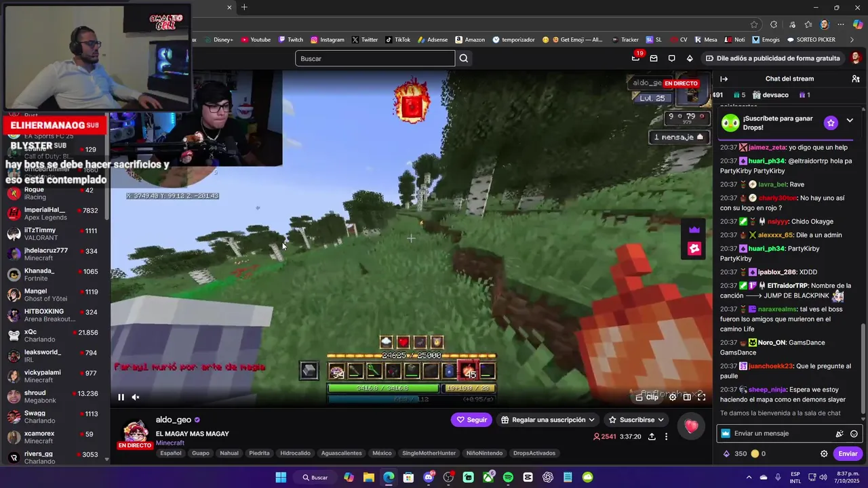Toggle favorite star in address bar

754,24
